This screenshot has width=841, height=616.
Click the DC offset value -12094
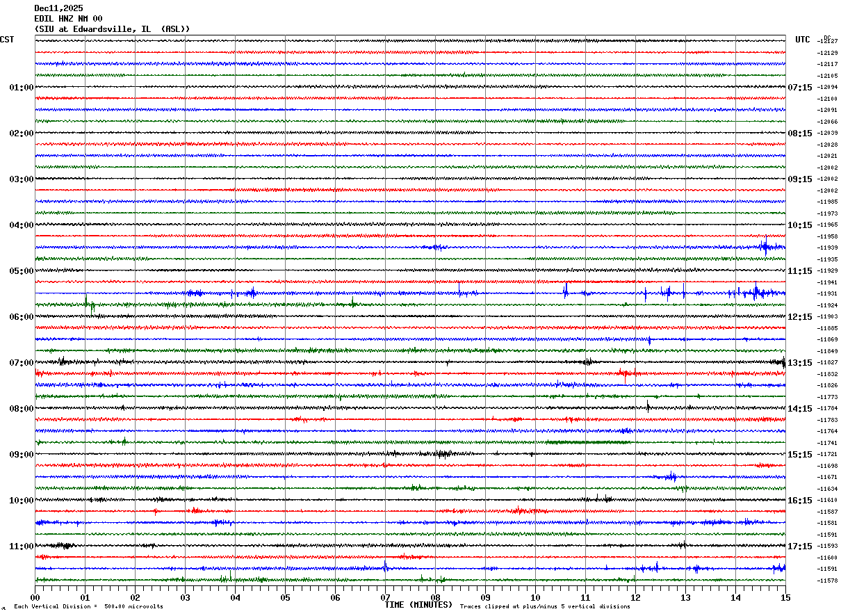coord(827,87)
